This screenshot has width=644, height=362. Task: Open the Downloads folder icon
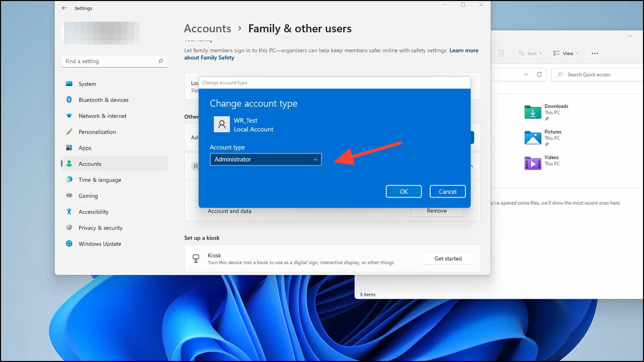[533, 112]
